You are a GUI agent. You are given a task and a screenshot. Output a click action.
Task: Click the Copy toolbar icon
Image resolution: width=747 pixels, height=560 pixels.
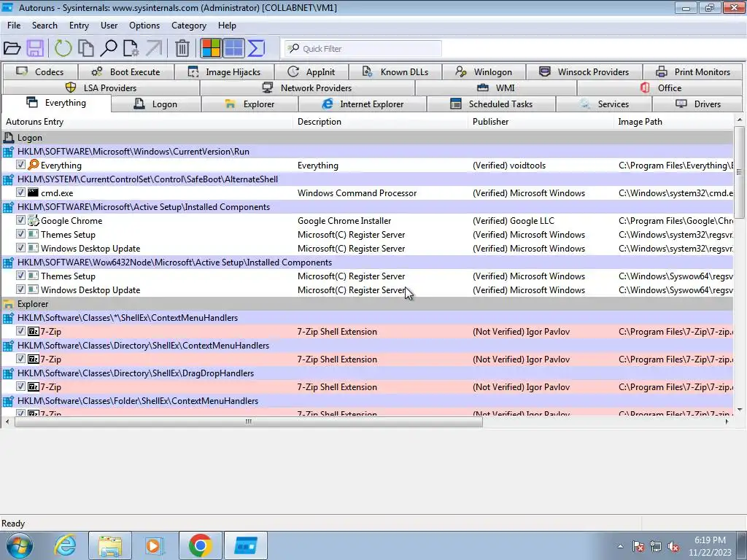point(86,48)
